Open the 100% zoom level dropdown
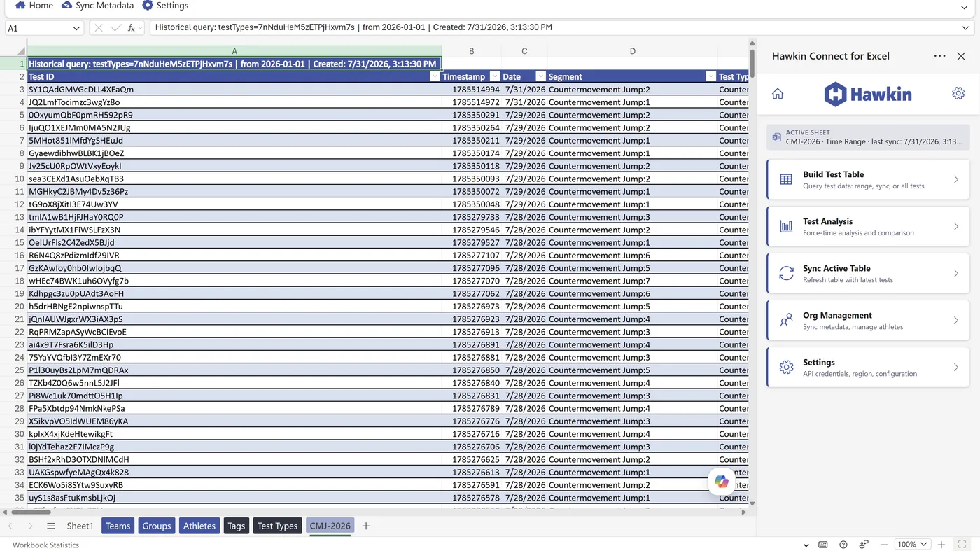The image size is (980, 551). pos(913,545)
